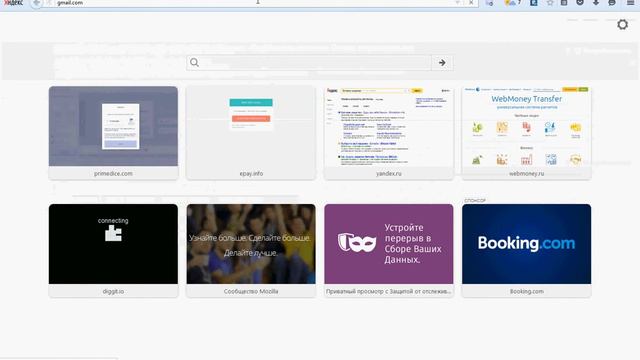Open the downloads arrow icon
The height and width of the screenshot is (360, 640).
tap(596, 3)
